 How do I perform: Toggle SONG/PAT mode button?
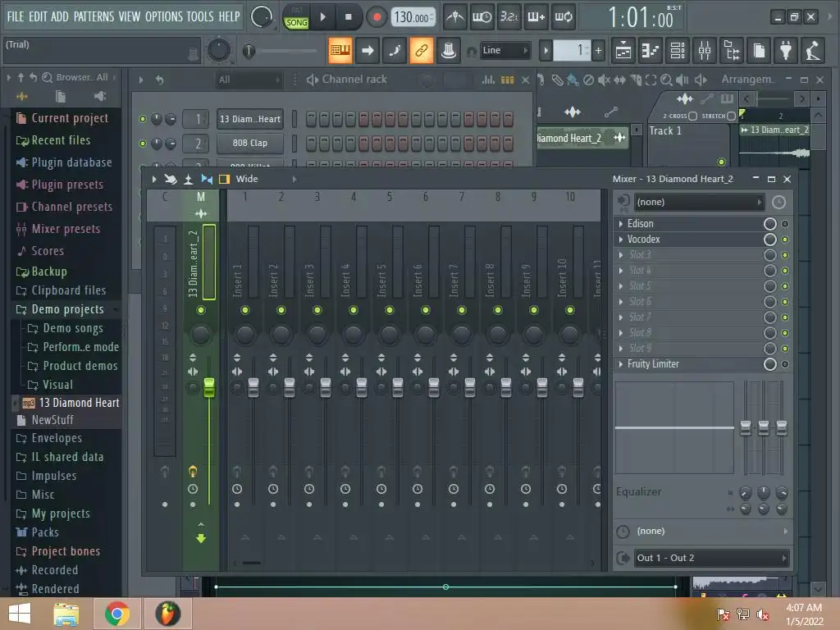tap(296, 17)
